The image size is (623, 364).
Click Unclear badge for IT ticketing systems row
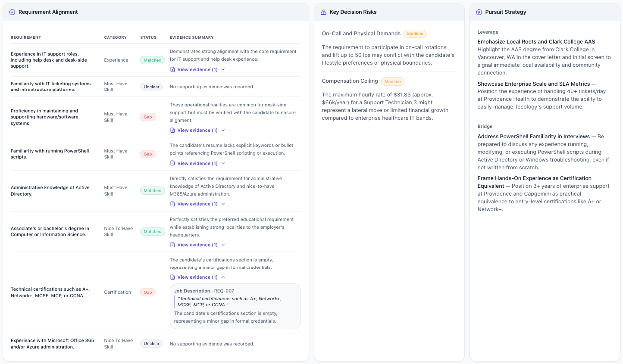[x=151, y=87]
